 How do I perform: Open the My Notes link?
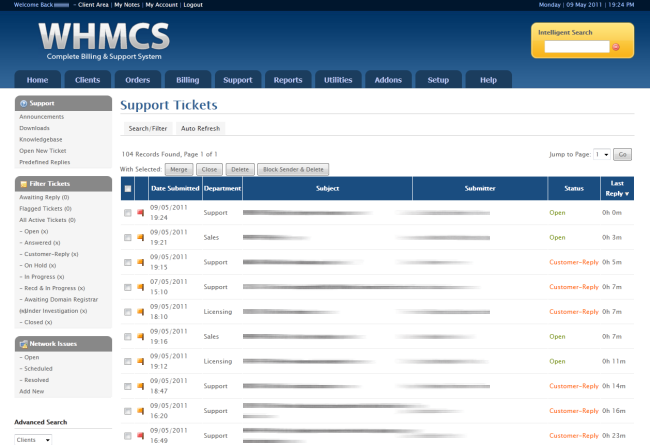[127, 5]
